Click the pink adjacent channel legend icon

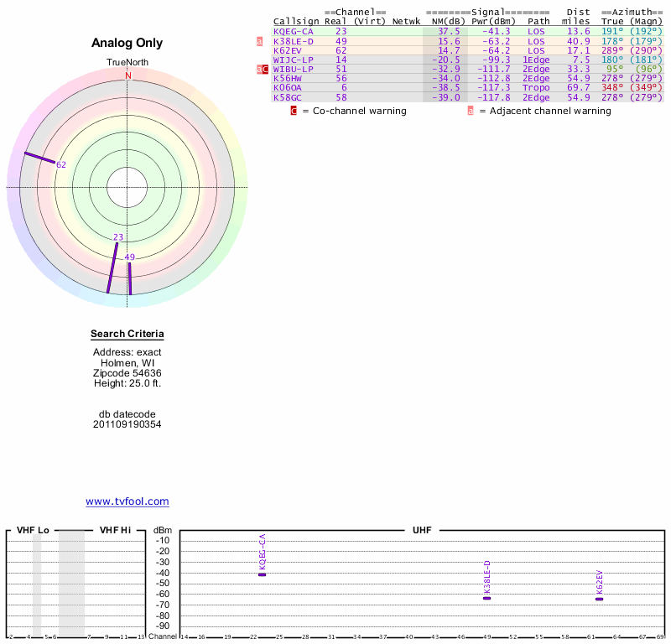pyautogui.click(x=471, y=111)
